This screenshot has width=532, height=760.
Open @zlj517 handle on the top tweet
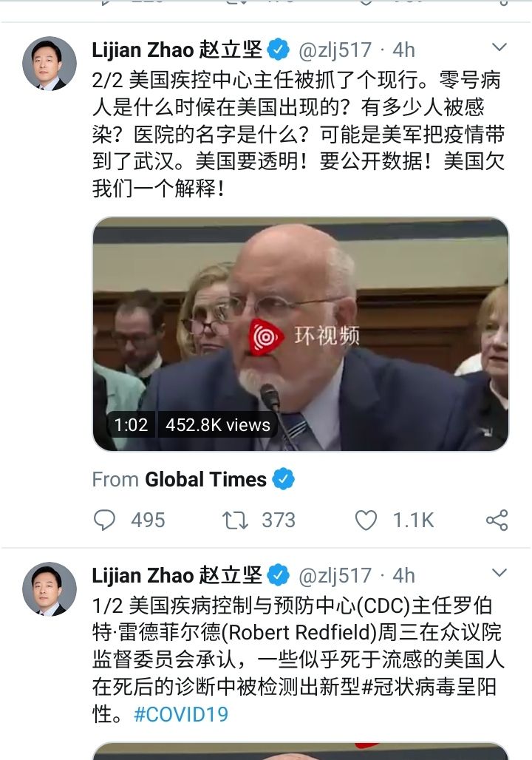335,50
